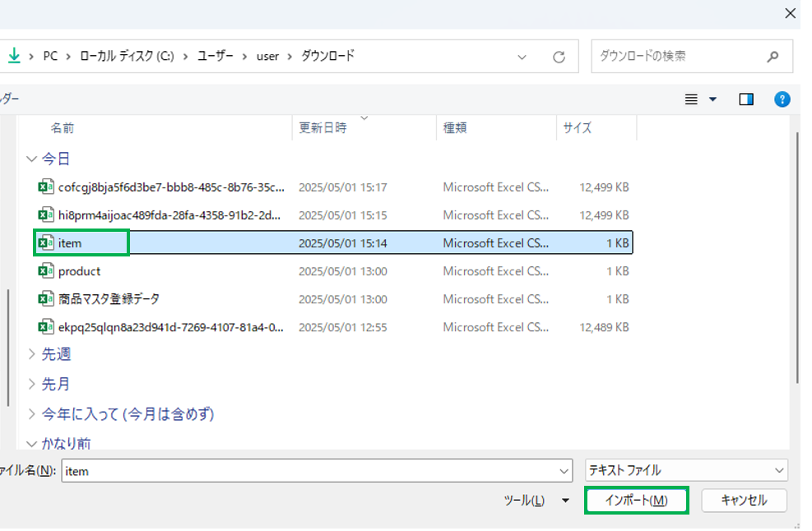Expand 今年に入って (今月は含めず) group
Image resolution: width=812 pixels, height=531 pixels.
[31, 414]
